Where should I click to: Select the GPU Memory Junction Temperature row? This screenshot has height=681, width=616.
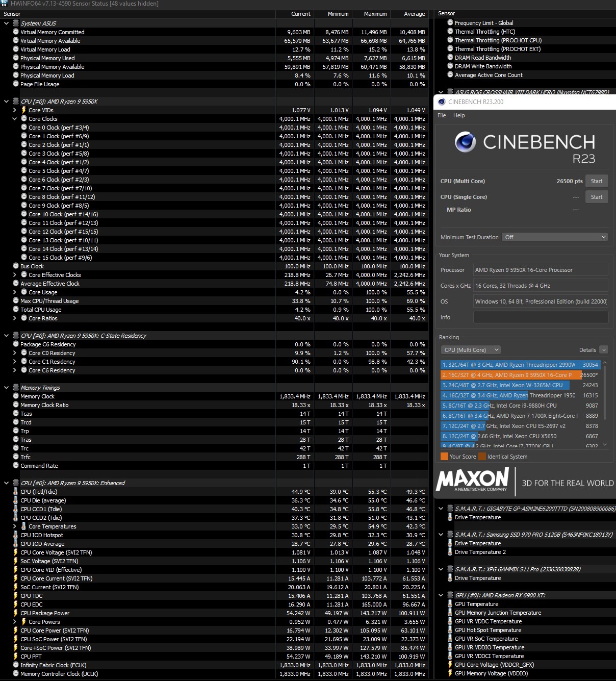point(525,613)
